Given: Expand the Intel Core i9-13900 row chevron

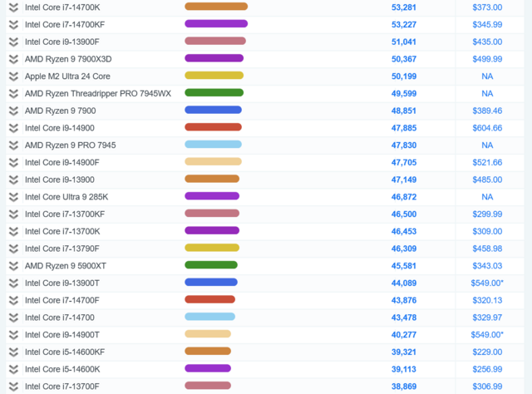Looking at the screenshot, I should tap(13, 180).
